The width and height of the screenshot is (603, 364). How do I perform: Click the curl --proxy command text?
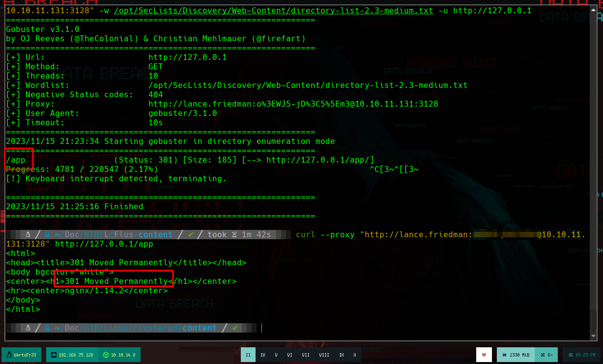pyautogui.click(x=325, y=235)
